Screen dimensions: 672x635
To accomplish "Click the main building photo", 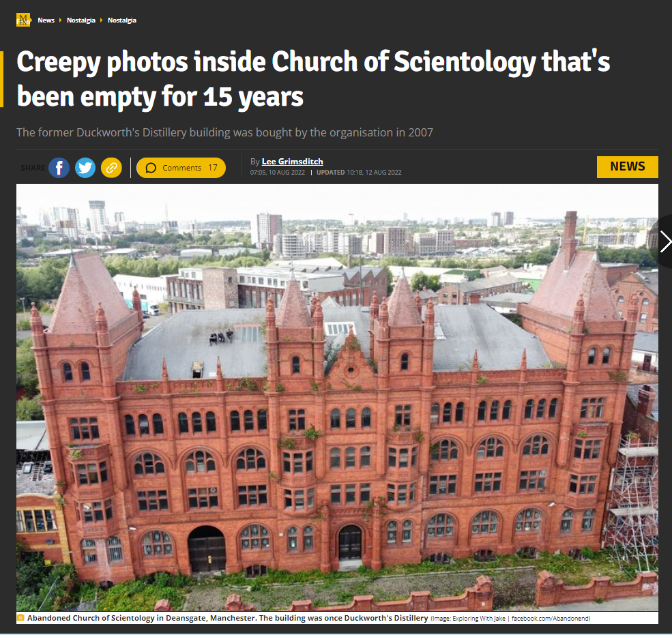I will (x=337, y=398).
